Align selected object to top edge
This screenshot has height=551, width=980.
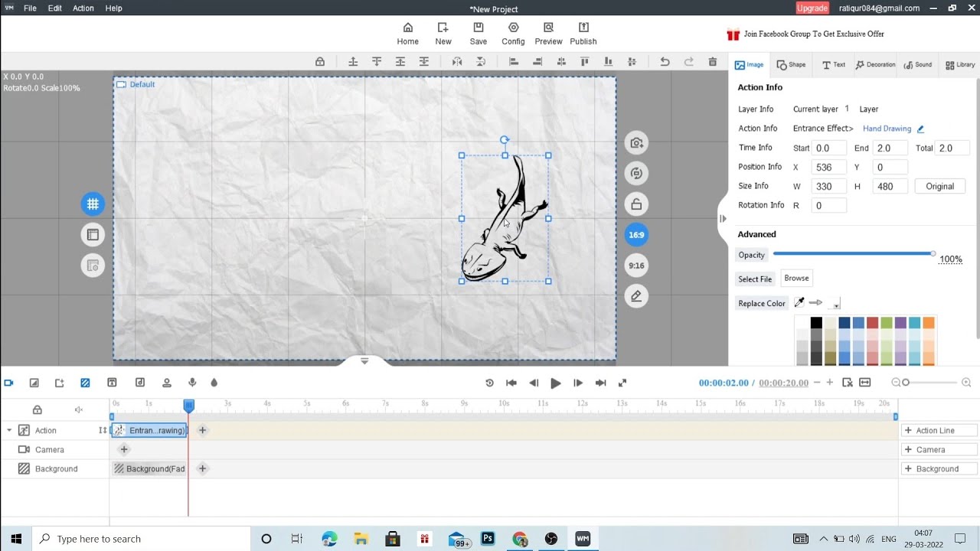pyautogui.click(x=584, y=62)
